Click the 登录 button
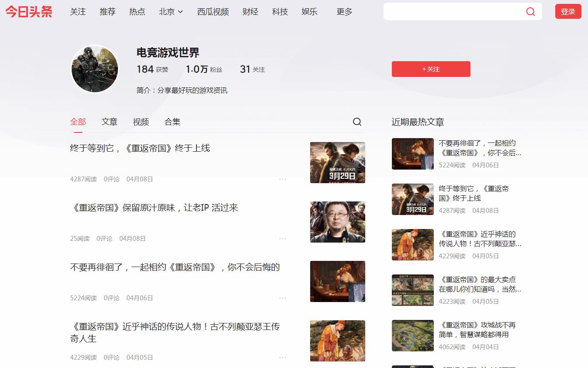This screenshot has width=588, height=368. (x=568, y=11)
